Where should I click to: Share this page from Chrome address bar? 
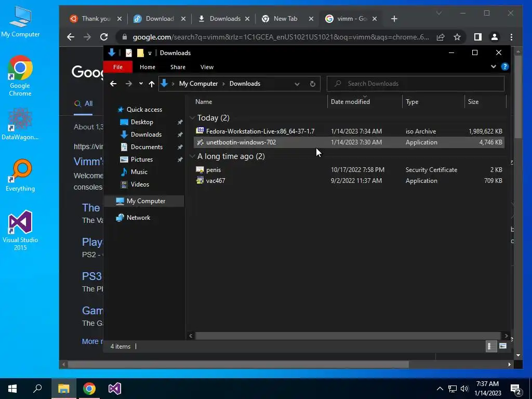441,37
